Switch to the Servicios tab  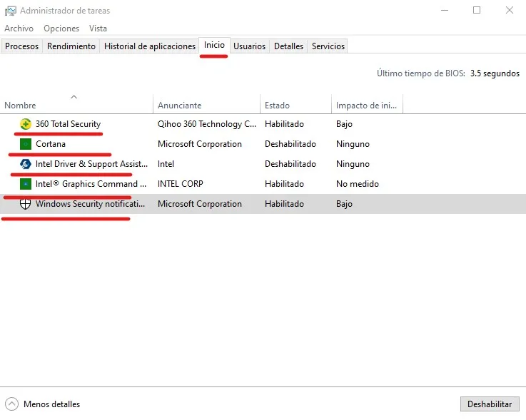pyautogui.click(x=328, y=46)
